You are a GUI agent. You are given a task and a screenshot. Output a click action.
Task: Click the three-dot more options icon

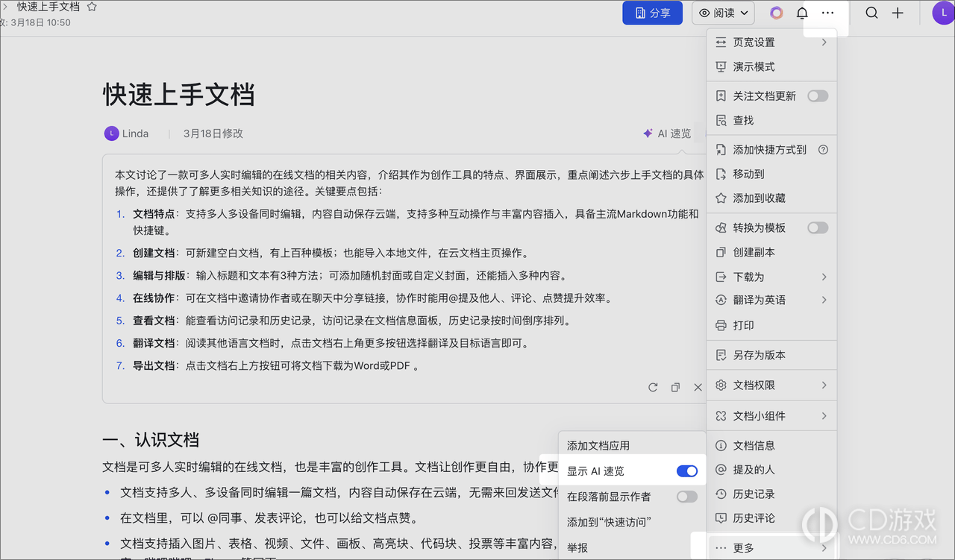(827, 13)
